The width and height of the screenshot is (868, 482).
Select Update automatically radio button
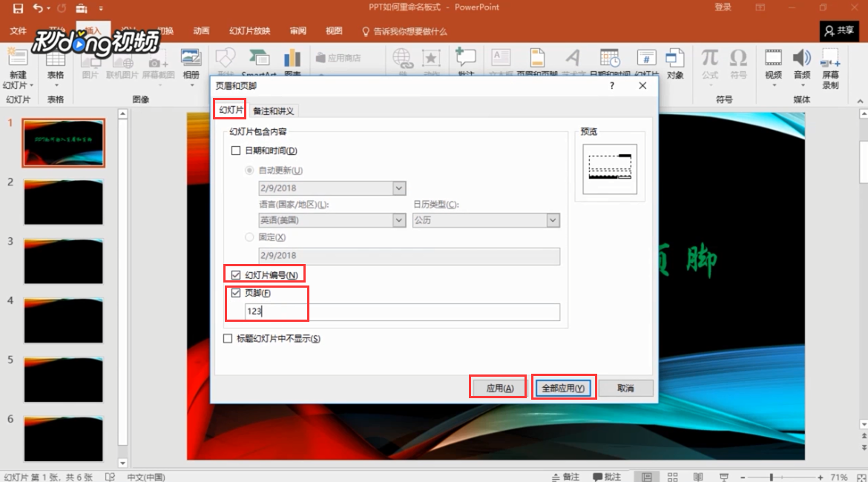pyautogui.click(x=249, y=171)
